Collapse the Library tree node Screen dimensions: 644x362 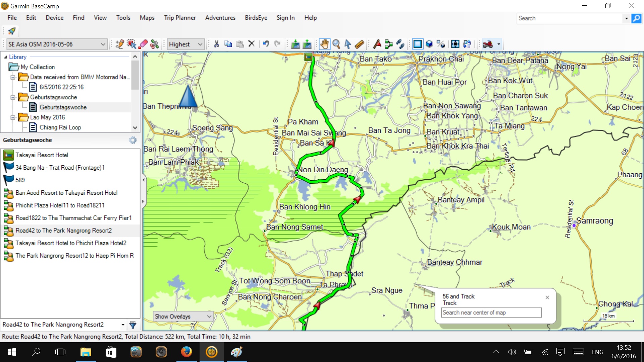pyautogui.click(x=5, y=57)
